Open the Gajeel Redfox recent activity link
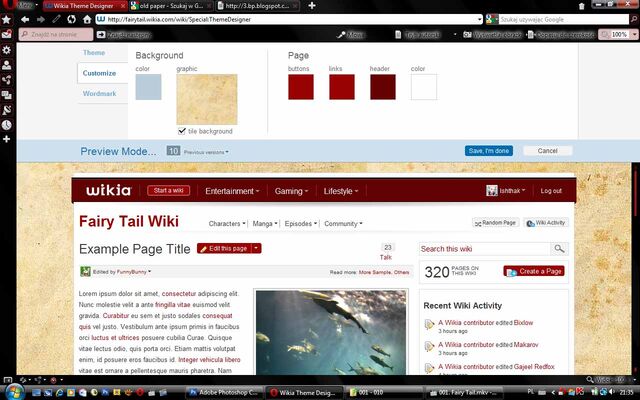This screenshot has width=640, height=400. [534, 367]
